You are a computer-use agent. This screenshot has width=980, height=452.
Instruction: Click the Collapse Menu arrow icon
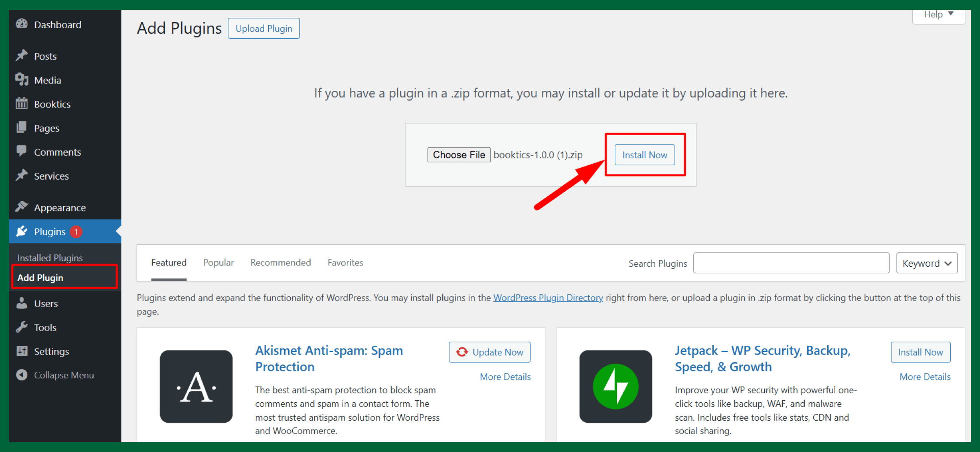[22, 375]
